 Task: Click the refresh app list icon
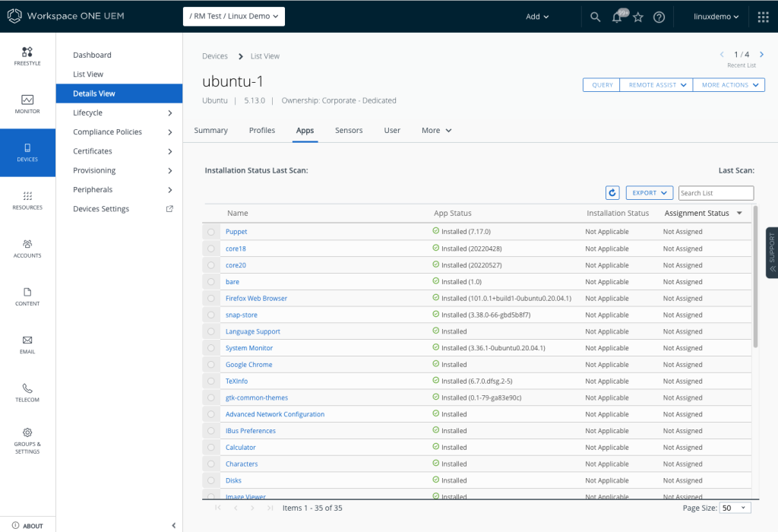pyautogui.click(x=612, y=193)
